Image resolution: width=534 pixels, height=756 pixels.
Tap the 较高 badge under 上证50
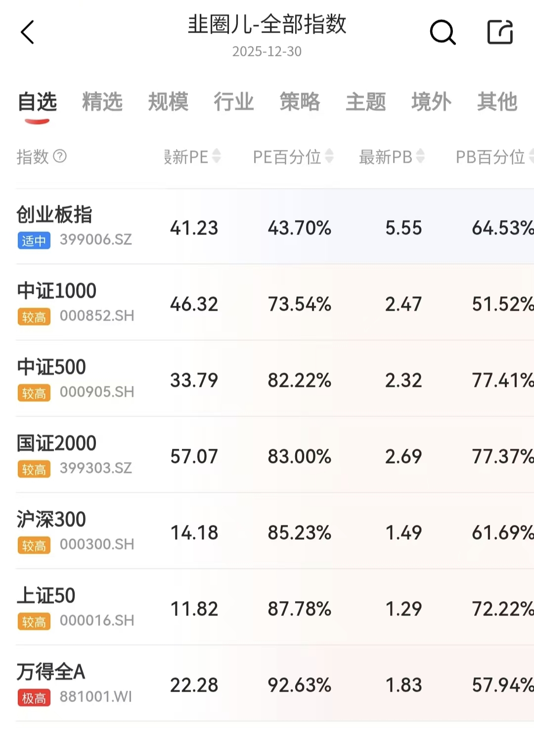pyautogui.click(x=34, y=622)
